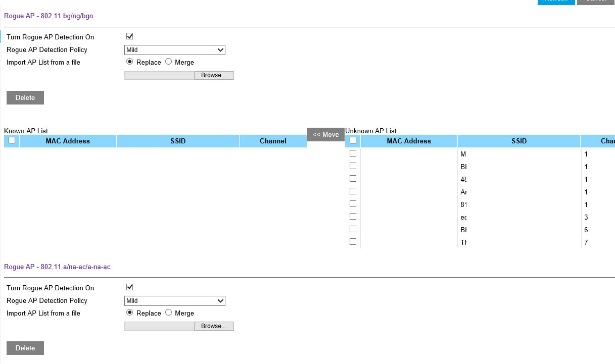This screenshot has width=615, height=364.
Task: Select Replace radio in bg/ng/bgn section
Action: tap(129, 62)
